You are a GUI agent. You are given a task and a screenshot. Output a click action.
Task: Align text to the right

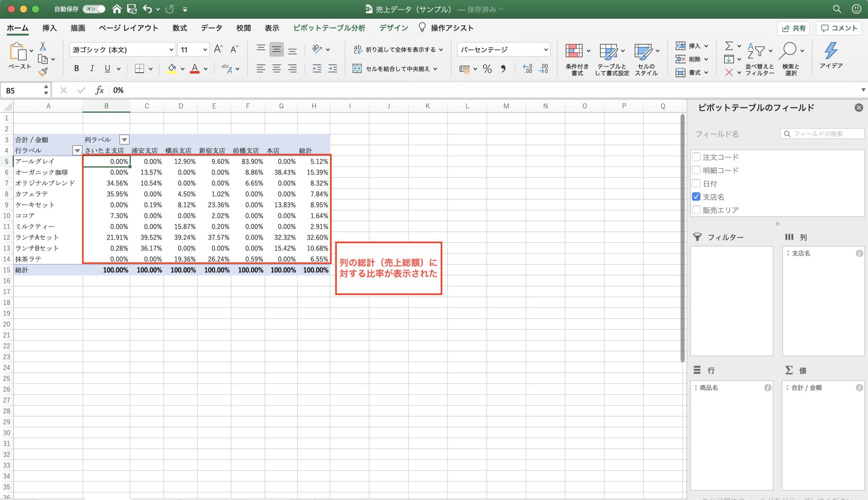pos(292,68)
